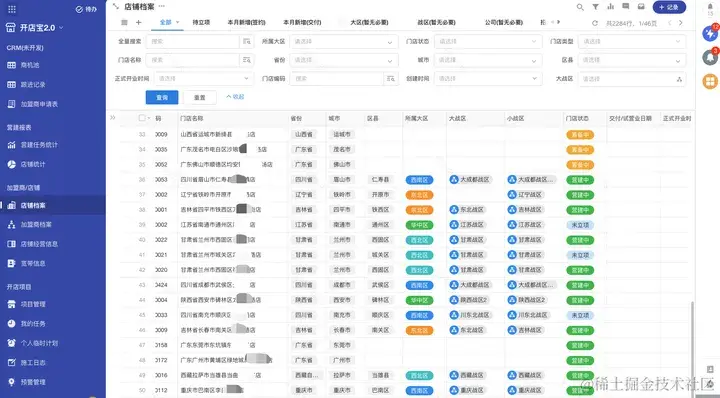Open the gray bell notification icon

[x=710, y=57]
